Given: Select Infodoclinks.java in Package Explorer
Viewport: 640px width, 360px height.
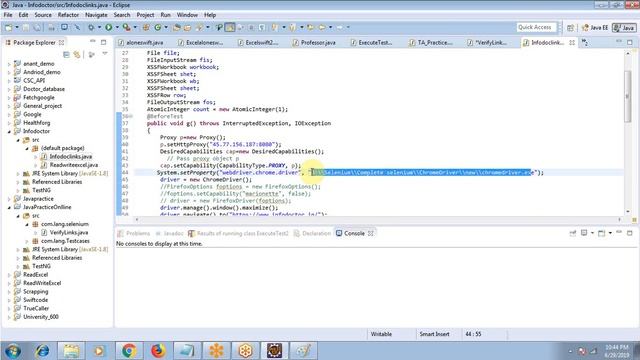Looking at the screenshot, I should [x=70, y=157].
